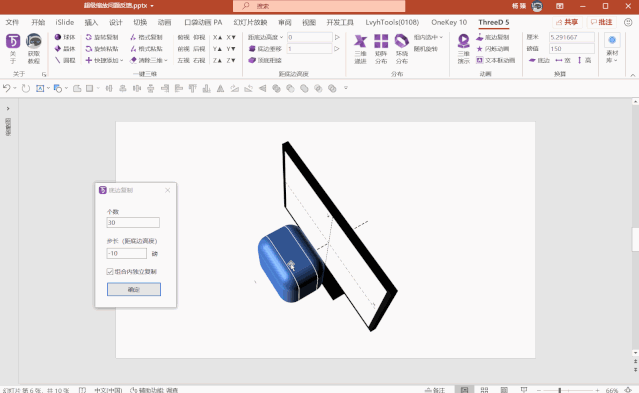Toggle the 组合内独立复制 checkbox
This screenshot has width=639, height=393.
click(x=110, y=272)
